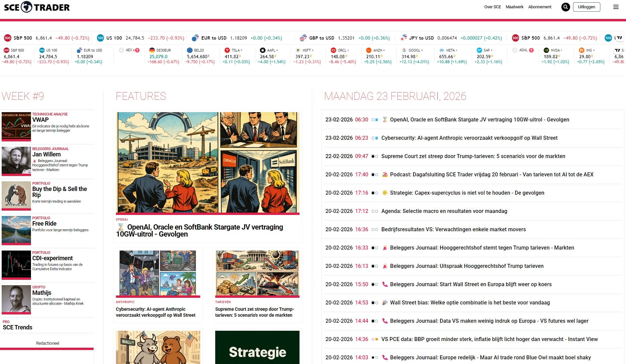Click the UK flag next to GBP to USD

pos(304,38)
